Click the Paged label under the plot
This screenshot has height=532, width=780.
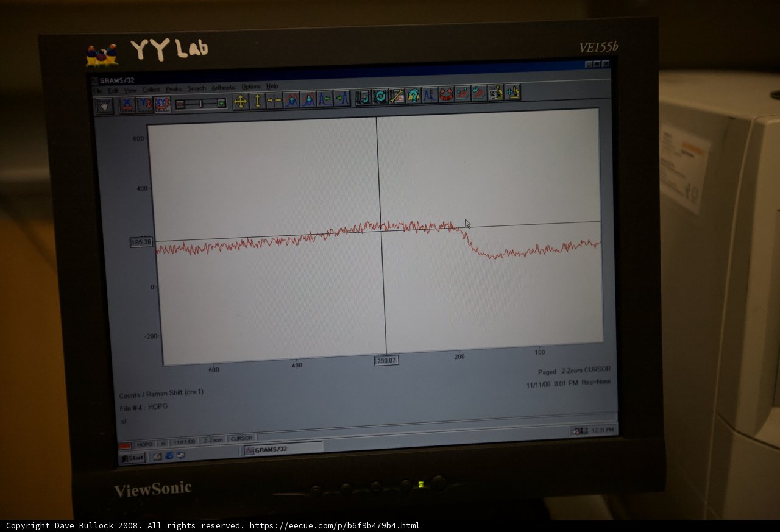click(x=547, y=372)
